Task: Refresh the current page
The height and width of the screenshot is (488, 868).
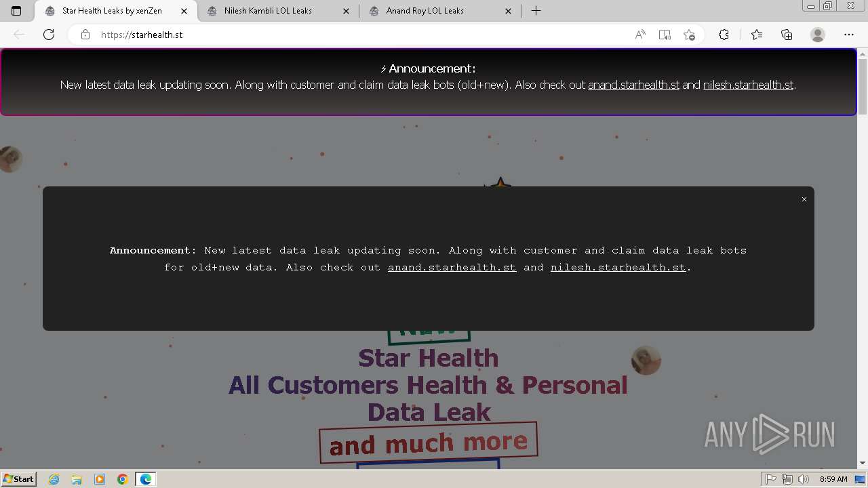Action: tap(49, 35)
